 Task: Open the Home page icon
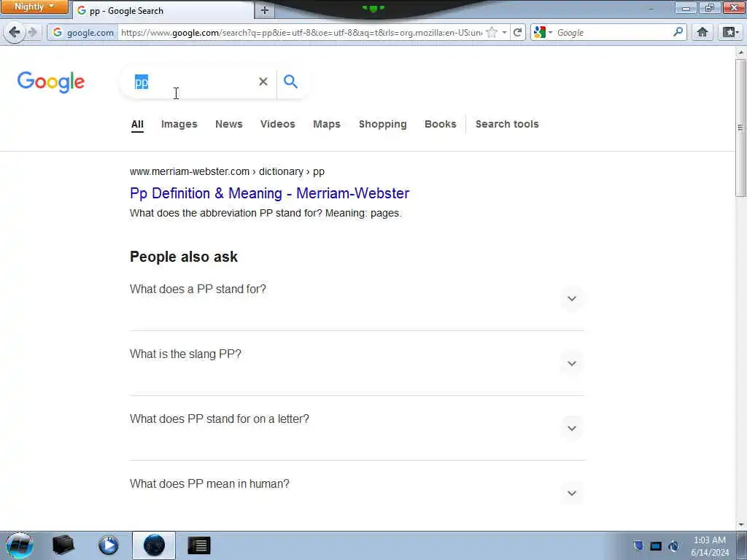click(703, 32)
